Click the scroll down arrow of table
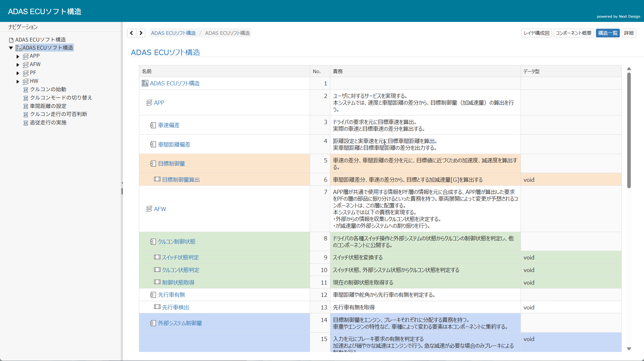The width and height of the screenshot is (644, 361). [x=629, y=349]
